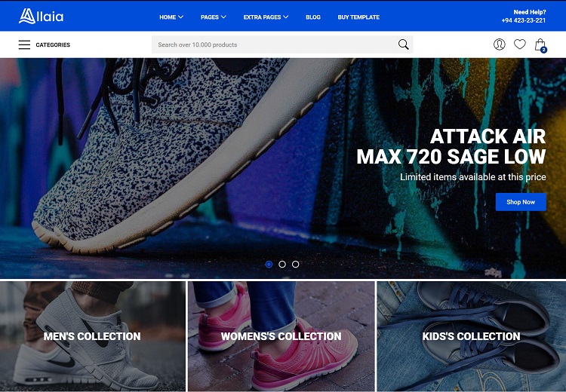Open the user account icon
The width and height of the screenshot is (566, 392).
(x=500, y=44)
